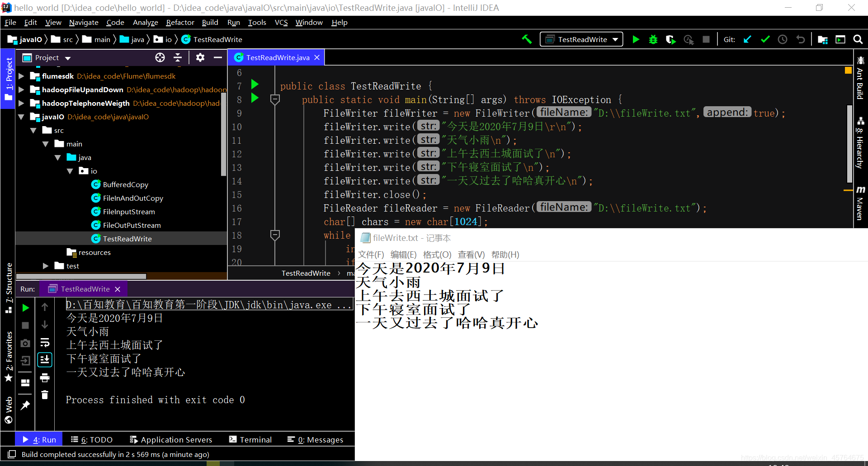Screen dimensions: 868x466
Task: Open Project Structure icon in toolbar
Action: [x=823, y=40]
